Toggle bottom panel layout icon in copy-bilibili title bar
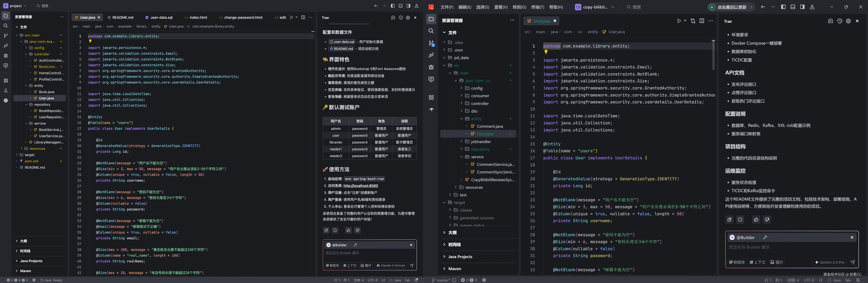Image resolution: width=868 pixels, height=283 pixels. coord(793,7)
